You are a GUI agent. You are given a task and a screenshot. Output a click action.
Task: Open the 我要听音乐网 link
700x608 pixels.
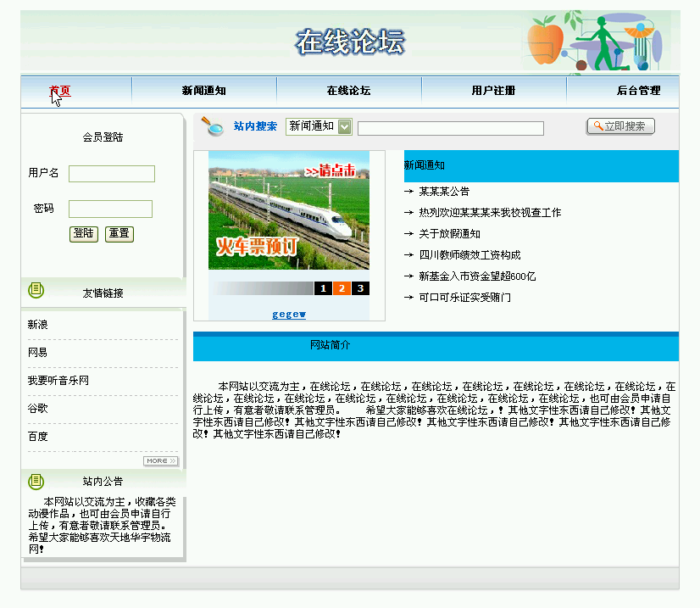58,381
